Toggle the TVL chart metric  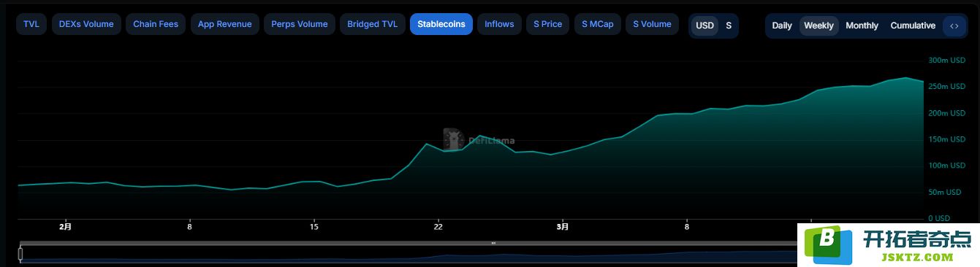click(31, 24)
